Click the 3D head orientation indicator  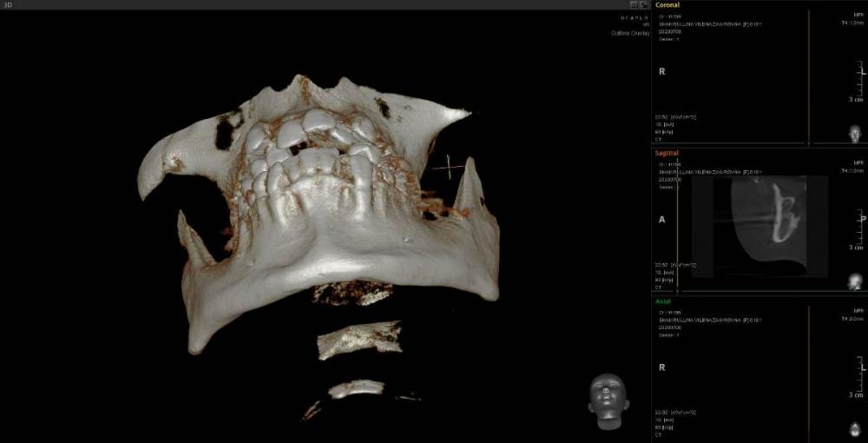(608, 401)
